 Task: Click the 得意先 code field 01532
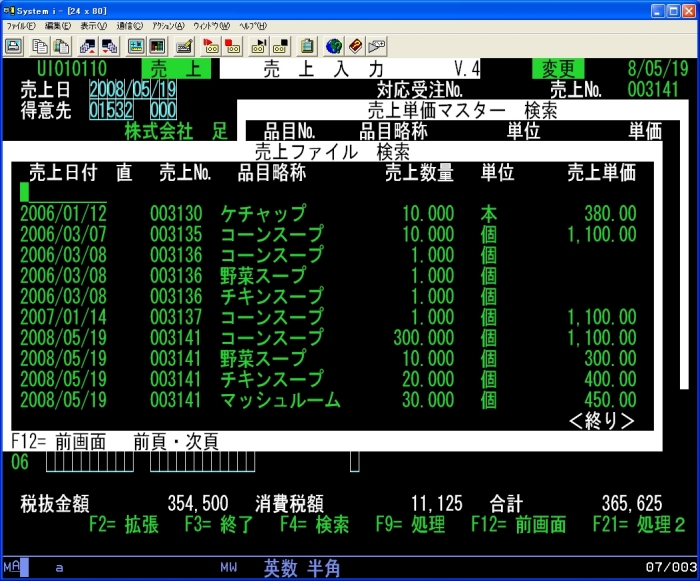pos(110,111)
